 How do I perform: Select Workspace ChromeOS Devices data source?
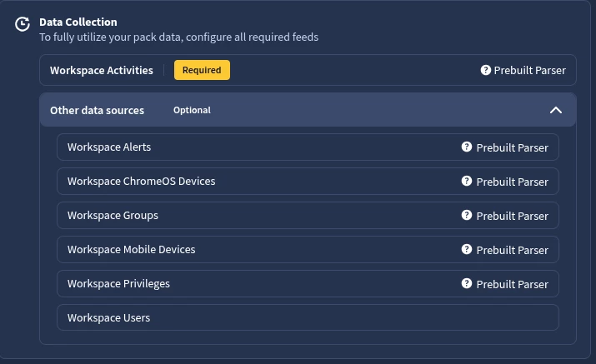[141, 182]
